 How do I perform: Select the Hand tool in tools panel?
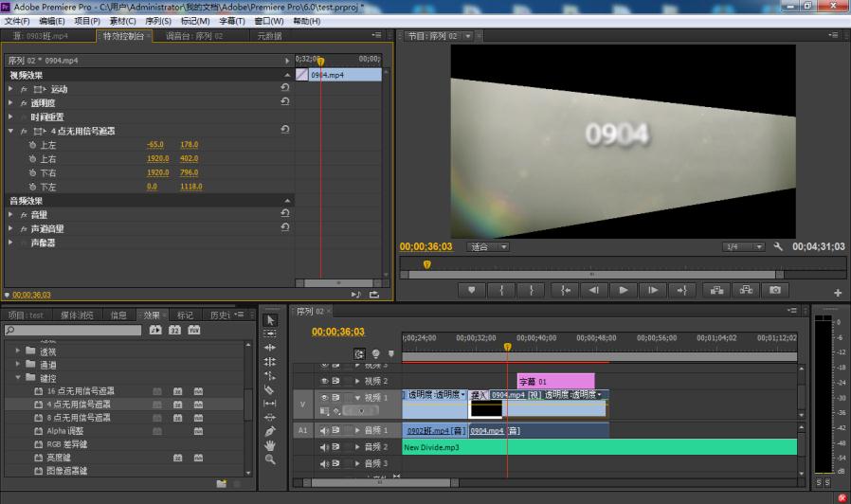point(269,445)
